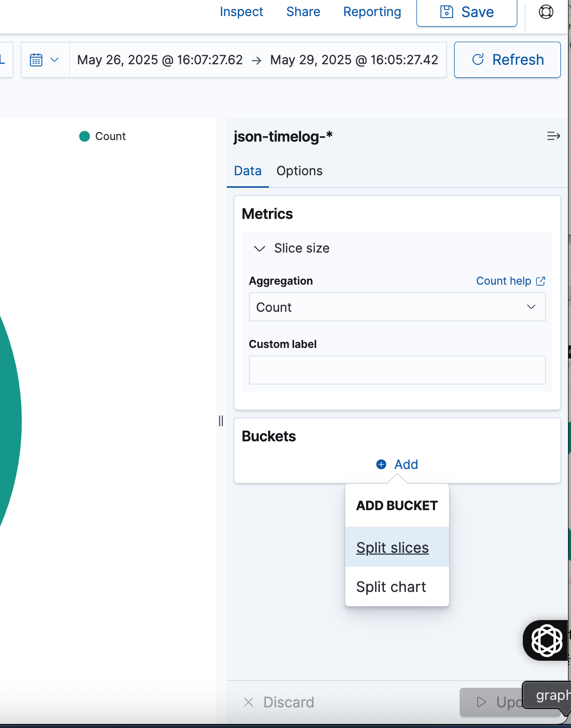Click the external link icon by Count help
The image size is (571, 728).
click(540, 281)
